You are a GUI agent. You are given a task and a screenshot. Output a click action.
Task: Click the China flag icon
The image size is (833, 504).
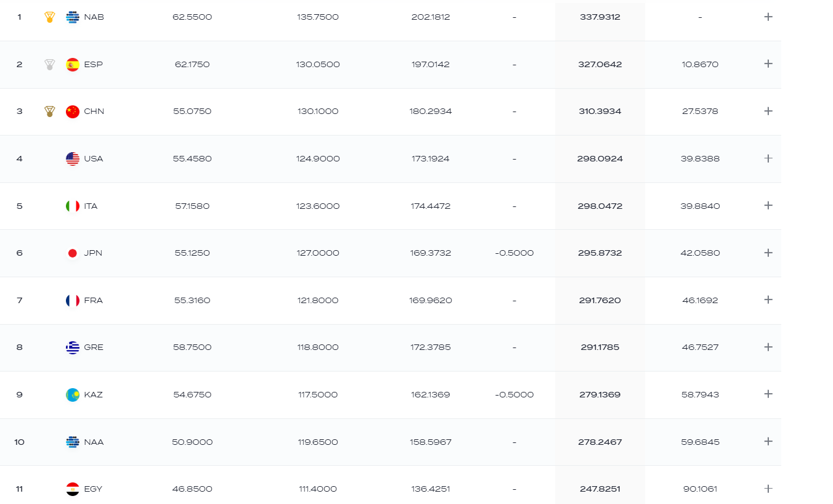click(73, 112)
